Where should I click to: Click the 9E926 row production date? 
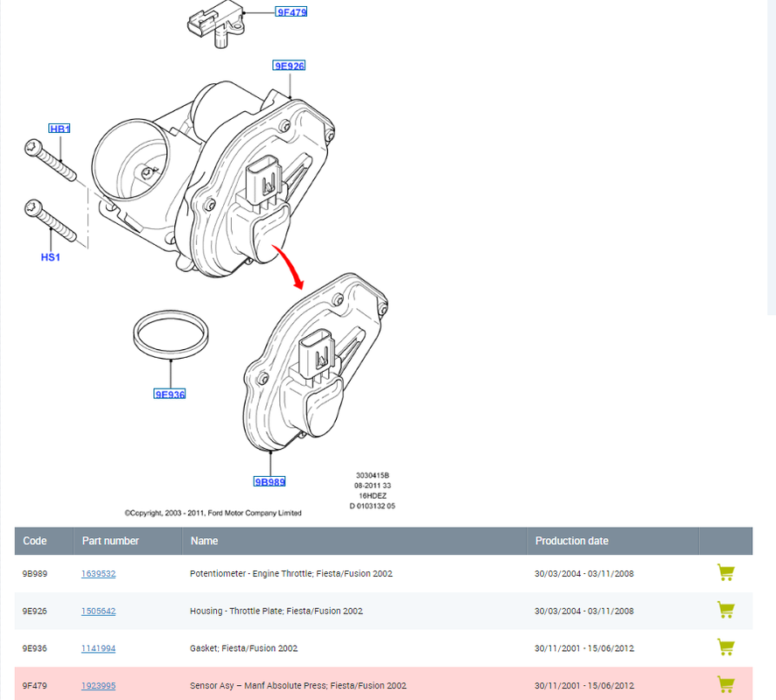coord(584,611)
